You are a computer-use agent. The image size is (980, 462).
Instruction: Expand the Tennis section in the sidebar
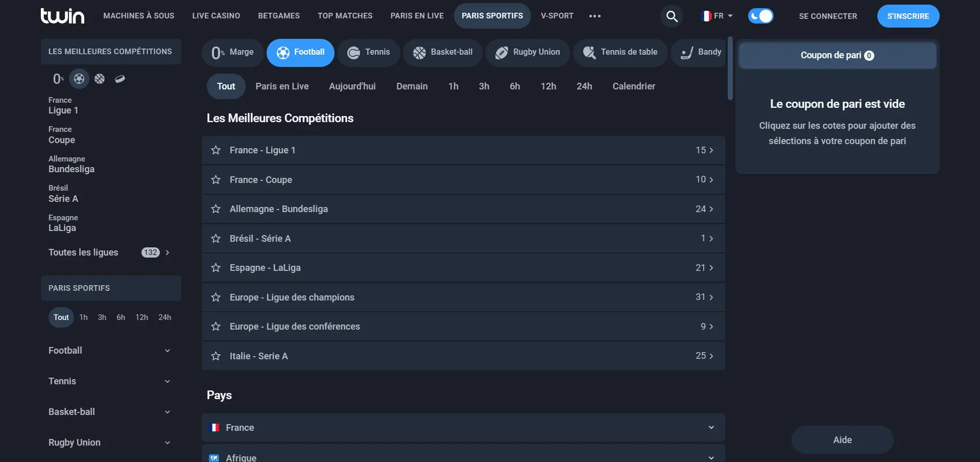(111, 381)
